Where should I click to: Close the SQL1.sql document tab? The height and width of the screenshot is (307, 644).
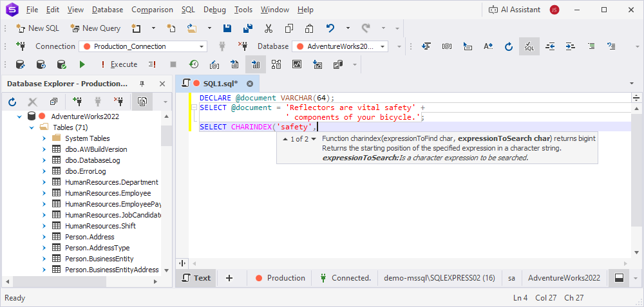click(x=250, y=84)
